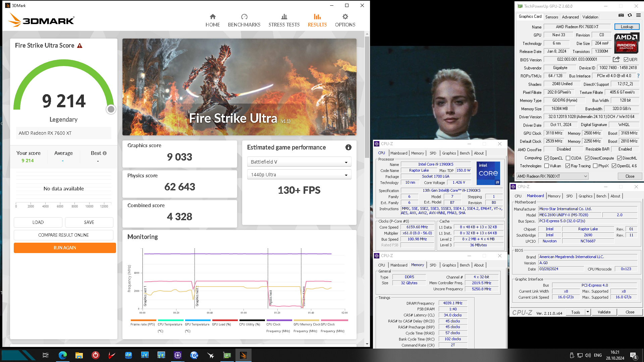Expand the CPU-Z Tools dropdown arrow
The height and width of the screenshot is (362, 644).
pos(588,312)
